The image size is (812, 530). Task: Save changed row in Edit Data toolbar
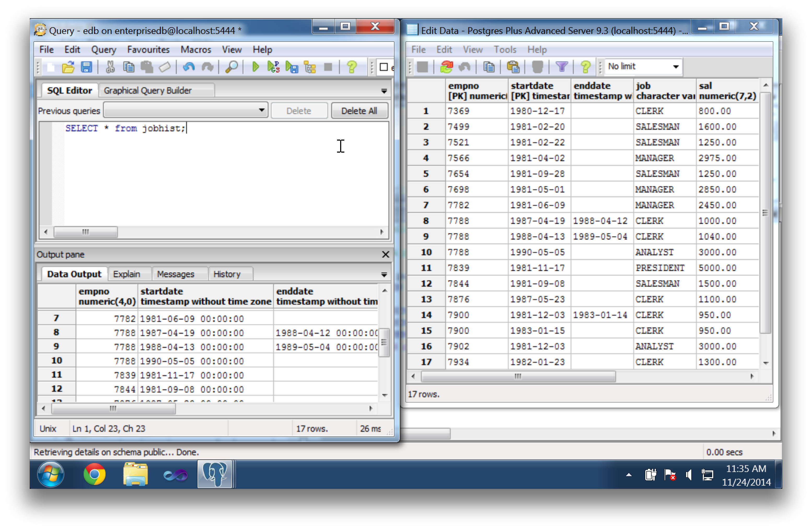422,67
